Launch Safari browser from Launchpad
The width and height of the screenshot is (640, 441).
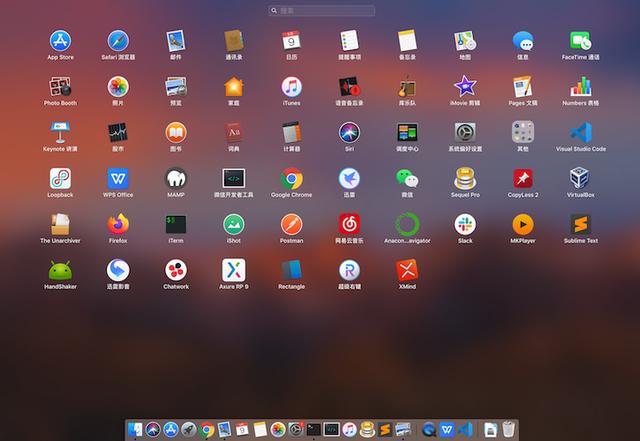pyautogui.click(x=118, y=41)
